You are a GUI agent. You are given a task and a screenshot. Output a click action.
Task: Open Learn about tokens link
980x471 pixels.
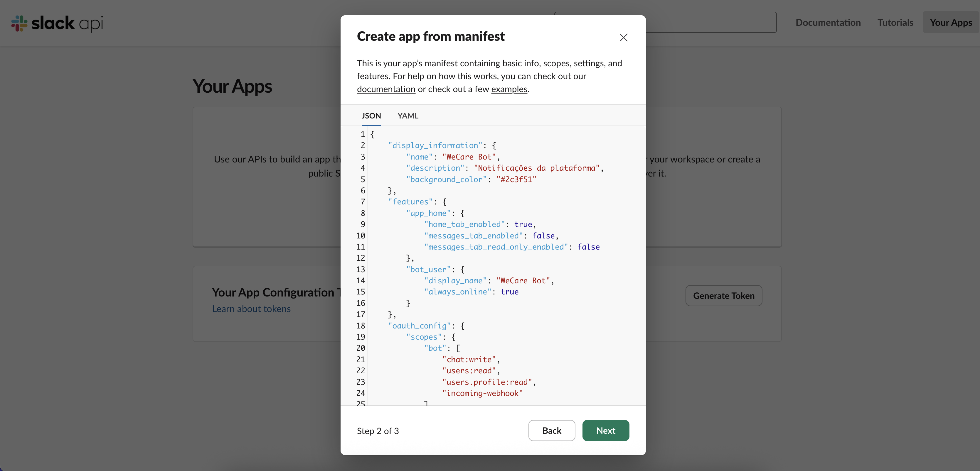coord(251,309)
